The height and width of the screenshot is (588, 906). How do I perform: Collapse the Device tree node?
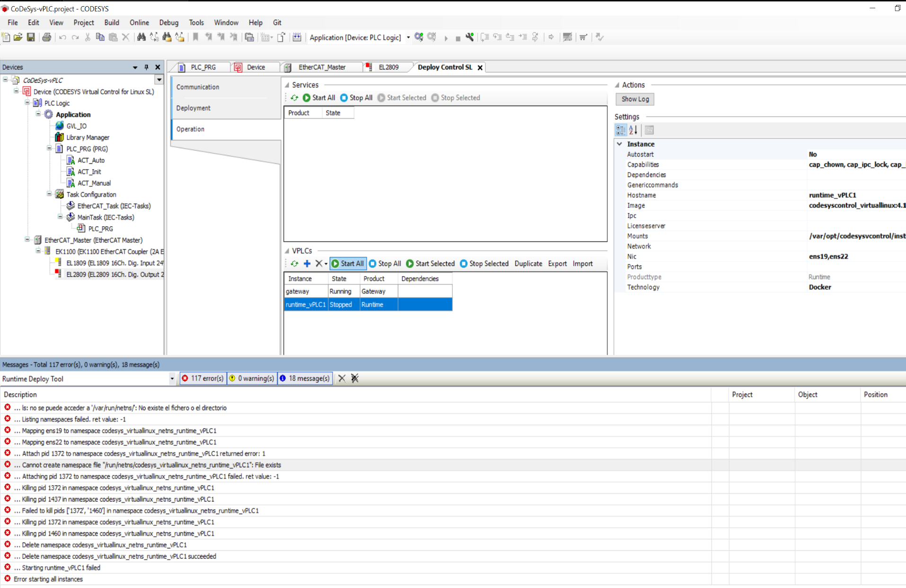[x=16, y=91]
